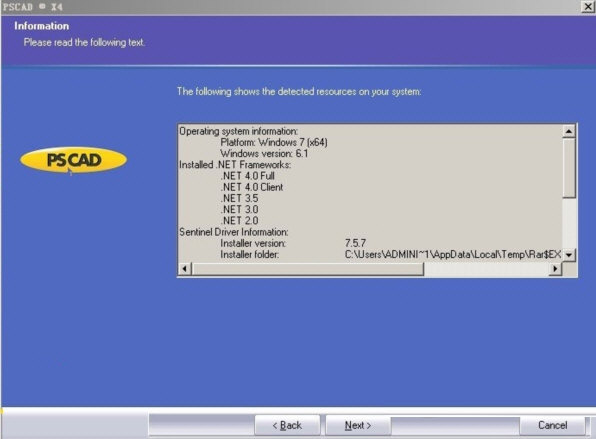Click 'Operating system information:' heading
596x439 pixels.
239,132
